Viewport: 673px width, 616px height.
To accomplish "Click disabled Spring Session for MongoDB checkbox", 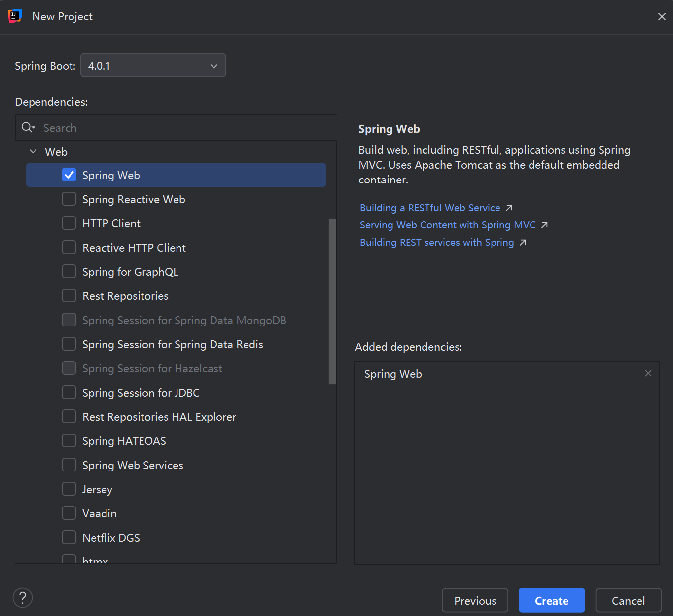I will point(69,320).
